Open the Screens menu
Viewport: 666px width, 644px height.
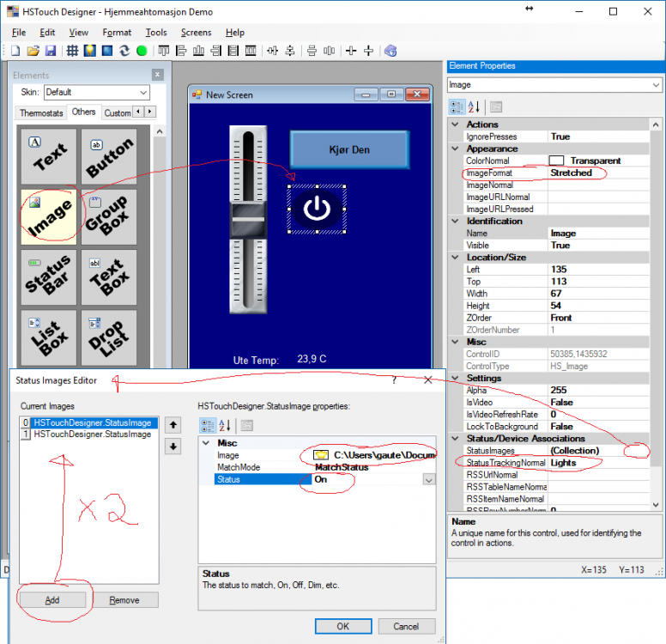(196, 33)
